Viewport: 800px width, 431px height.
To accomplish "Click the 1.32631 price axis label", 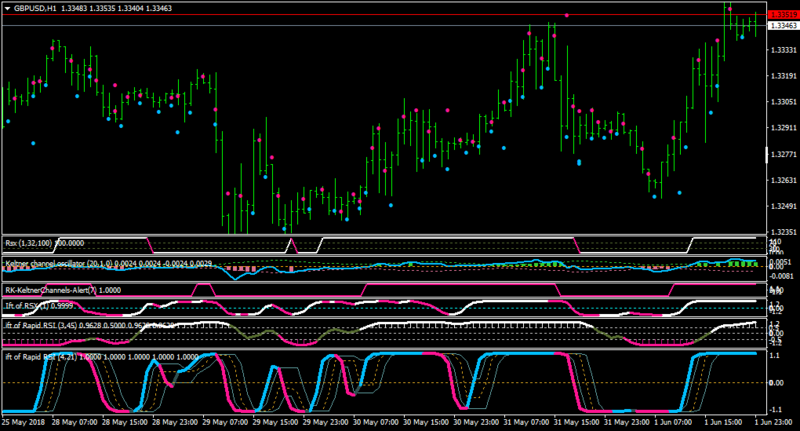I will coord(782,180).
